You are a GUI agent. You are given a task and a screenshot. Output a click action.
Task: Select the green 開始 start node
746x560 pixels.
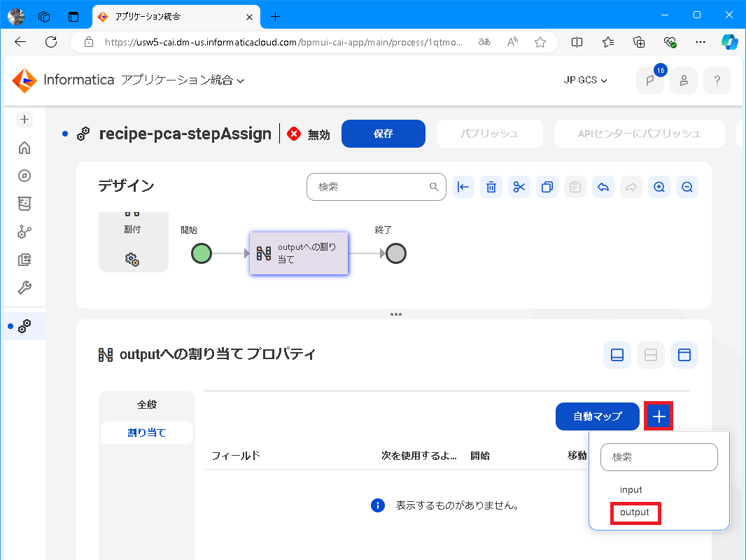pos(202,253)
